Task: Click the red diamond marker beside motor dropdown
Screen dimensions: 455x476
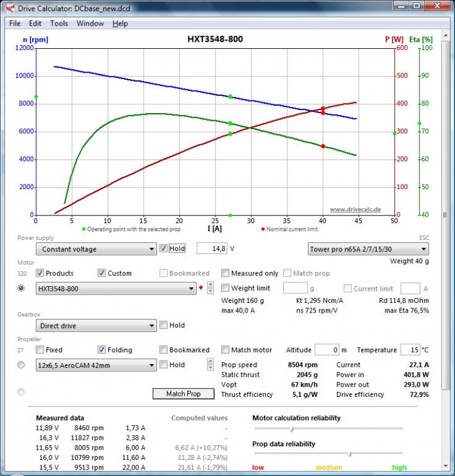Action: pyautogui.click(x=201, y=289)
